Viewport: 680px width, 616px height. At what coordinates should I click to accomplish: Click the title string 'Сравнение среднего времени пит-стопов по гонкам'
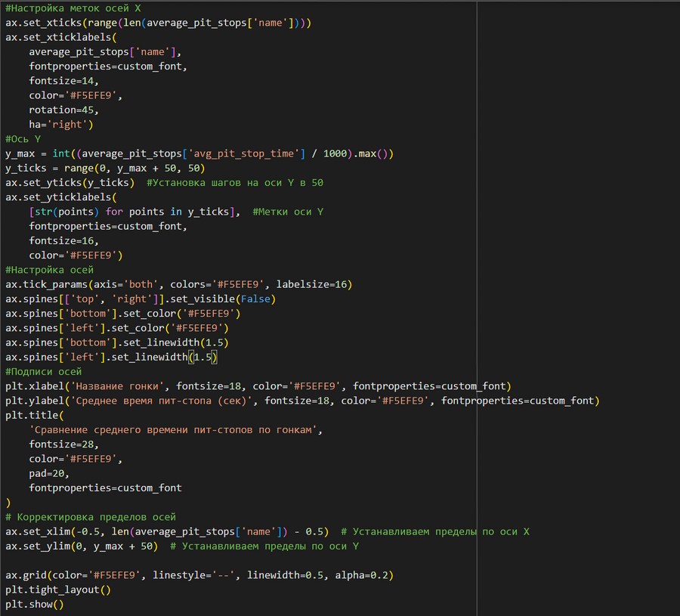coord(174,430)
